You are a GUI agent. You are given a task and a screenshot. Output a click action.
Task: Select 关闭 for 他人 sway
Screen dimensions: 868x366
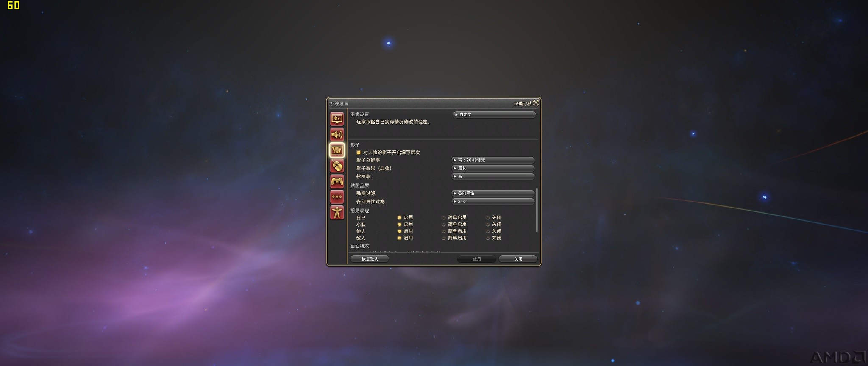click(488, 231)
